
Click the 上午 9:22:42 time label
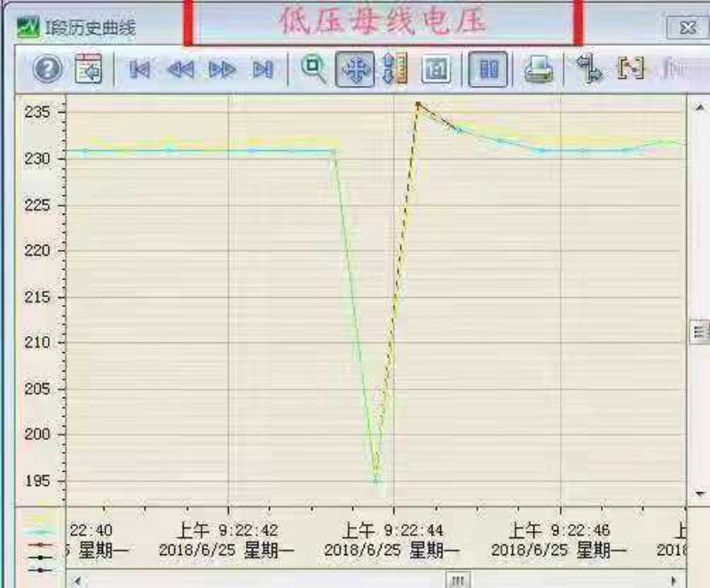point(227,530)
